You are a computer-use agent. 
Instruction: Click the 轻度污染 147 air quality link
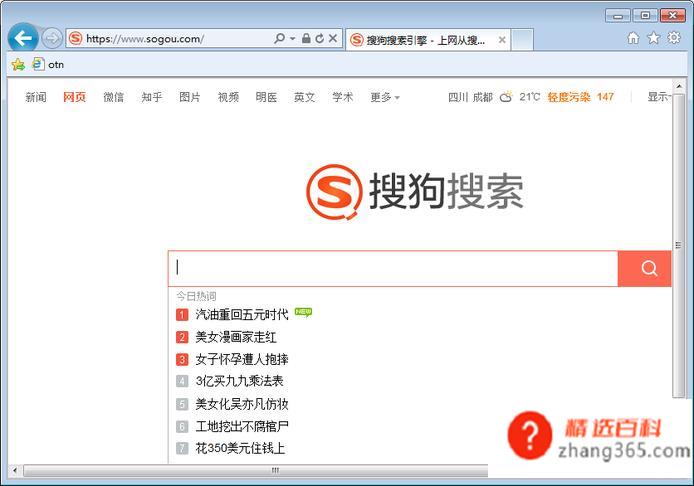(x=580, y=96)
